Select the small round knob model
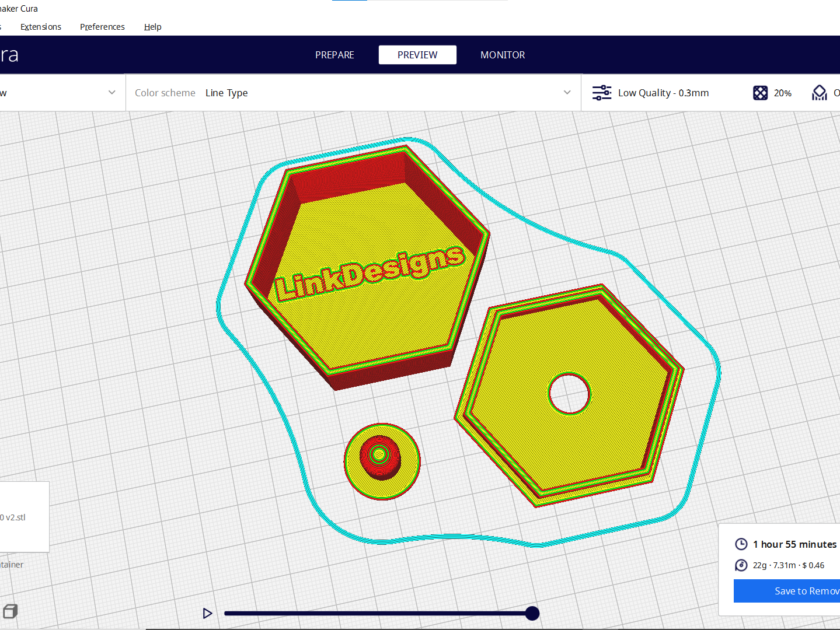Image resolution: width=840 pixels, height=630 pixels. coord(382,461)
